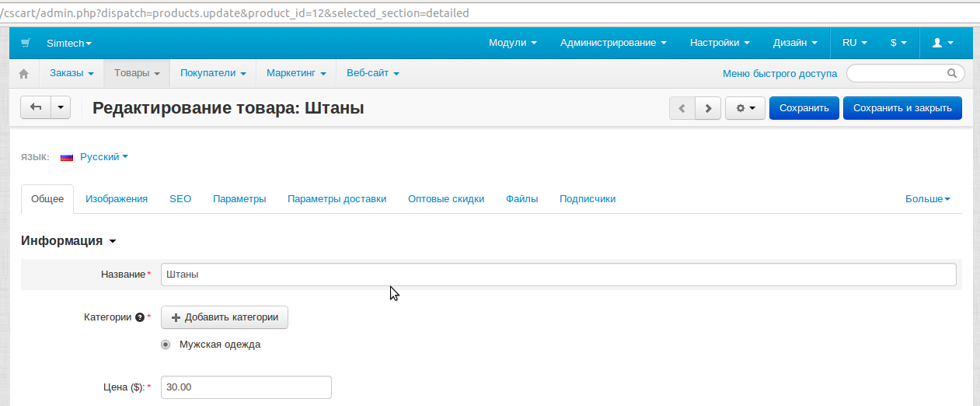980x406 pixels.
Task: Go to the previous product arrow
Action: pos(682,109)
